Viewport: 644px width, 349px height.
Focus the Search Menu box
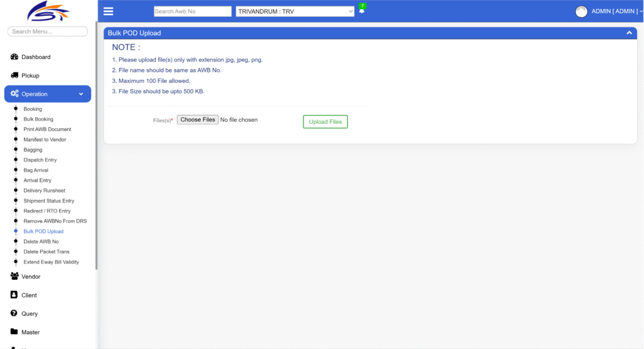click(48, 31)
